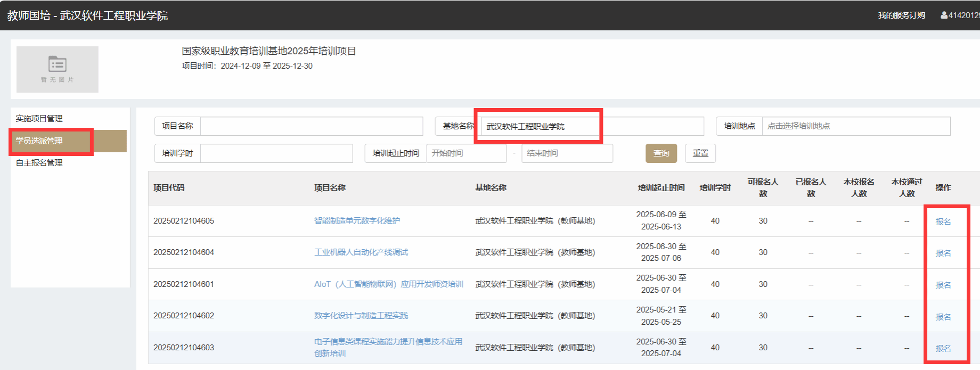The image size is (980, 370).
Task: Click the 基地名称 input field
Action: point(591,126)
